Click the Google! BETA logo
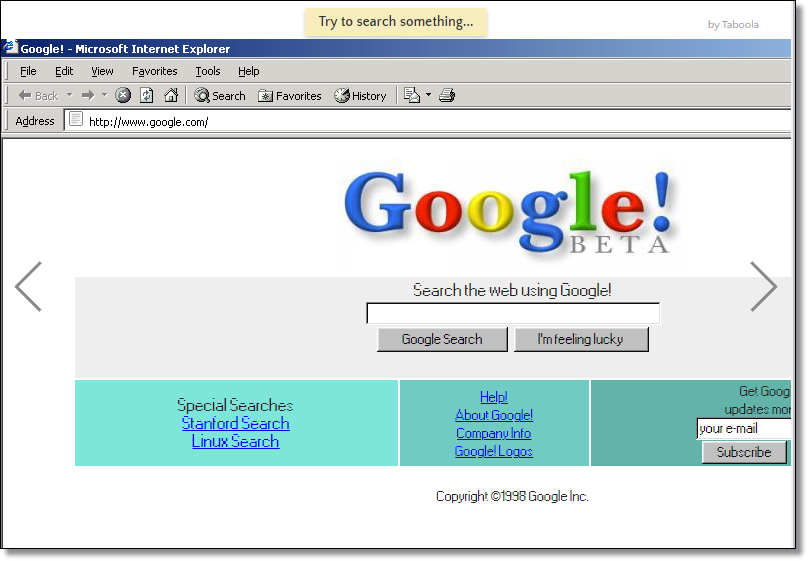This screenshot has height=561, width=808. coord(510,213)
